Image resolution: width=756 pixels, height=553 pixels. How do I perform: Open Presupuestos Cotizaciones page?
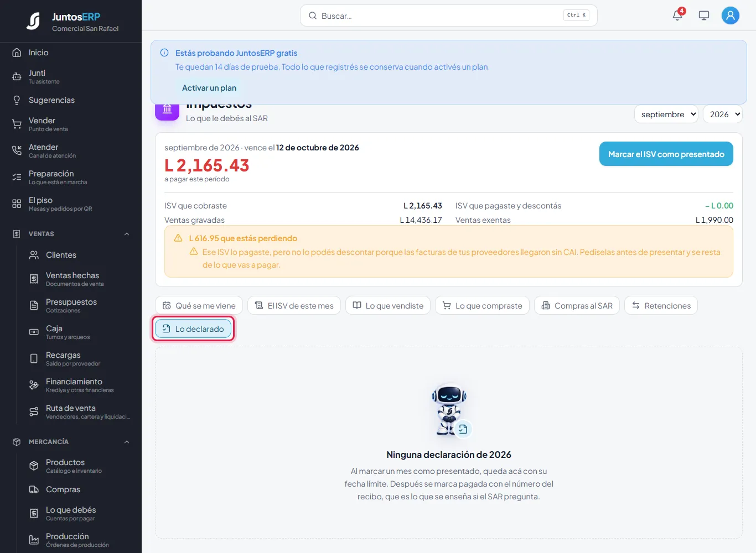79,306
